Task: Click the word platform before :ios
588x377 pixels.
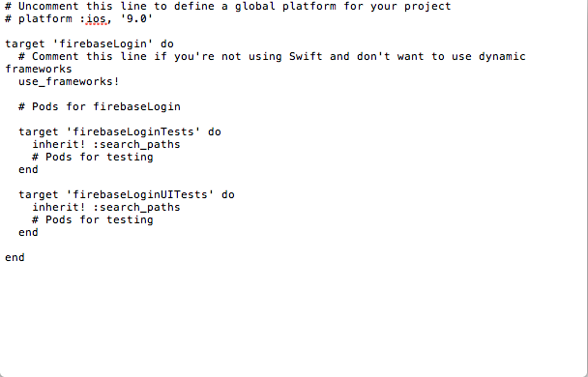Action: 45,18
